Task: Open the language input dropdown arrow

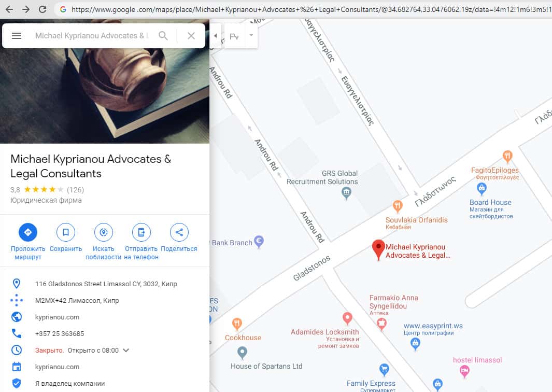Action: point(251,35)
